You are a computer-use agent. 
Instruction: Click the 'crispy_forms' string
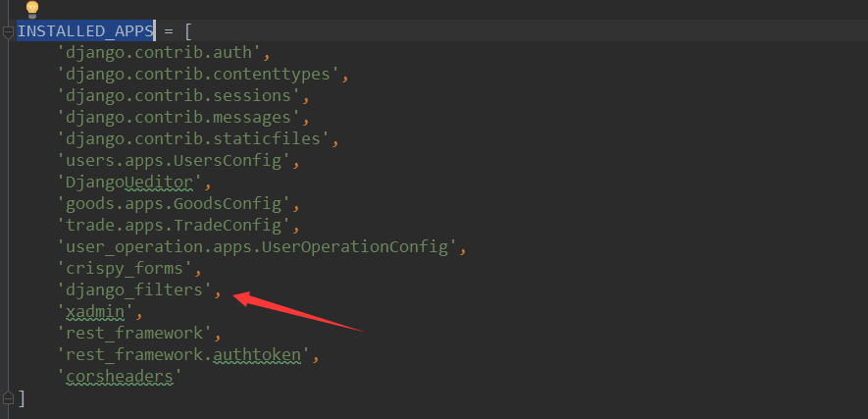126,269
